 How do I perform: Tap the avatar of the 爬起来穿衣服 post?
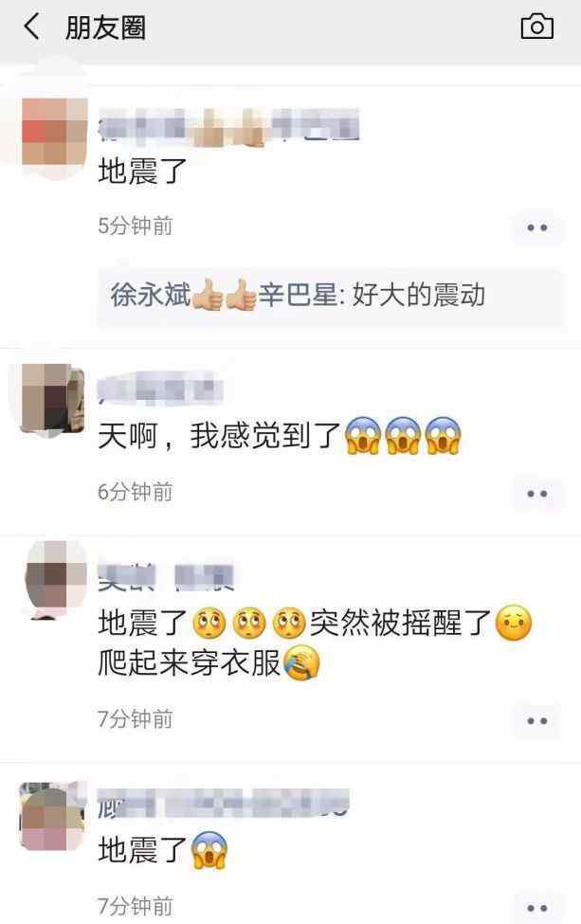(56, 577)
